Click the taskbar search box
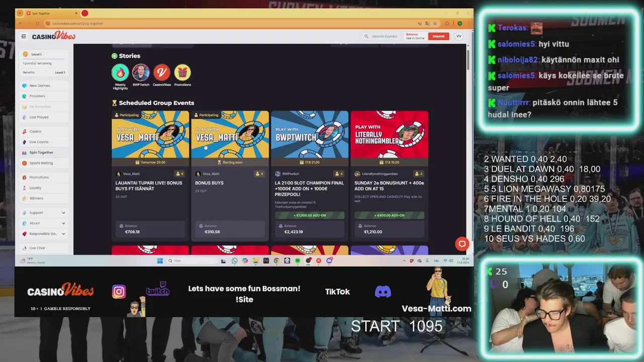This screenshot has width=644, height=362. [x=192, y=260]
